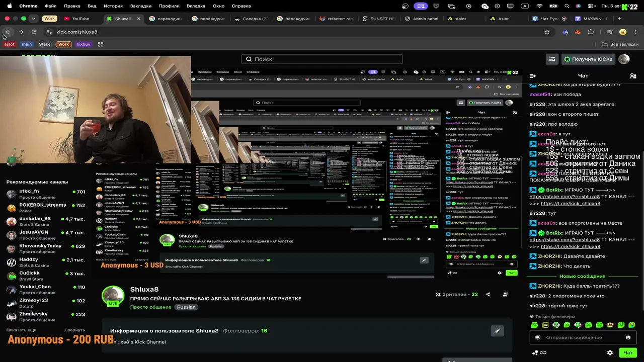Viewport: 644px width, 362px height.
Task: Open the aslot bookmark
Action: [x=10, y=44]
